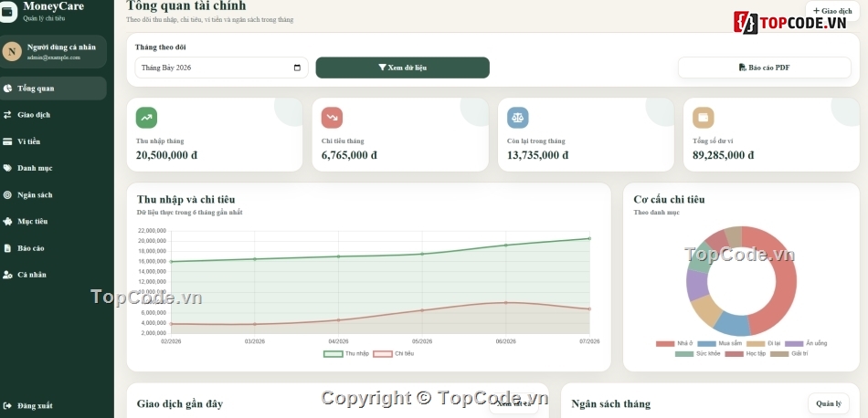Click Đăng xuất to log out
868x418 pixels.
(53, 406)
